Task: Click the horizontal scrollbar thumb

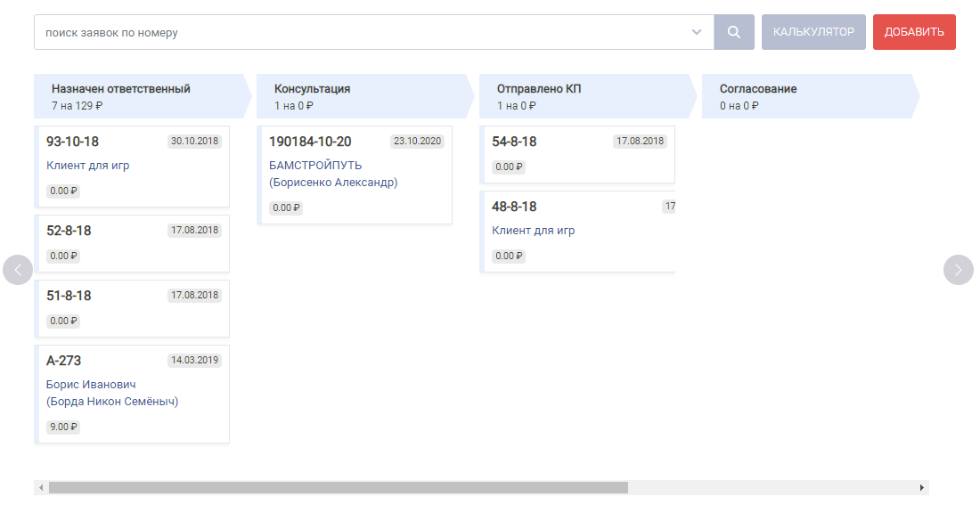Action: point(339,487)
